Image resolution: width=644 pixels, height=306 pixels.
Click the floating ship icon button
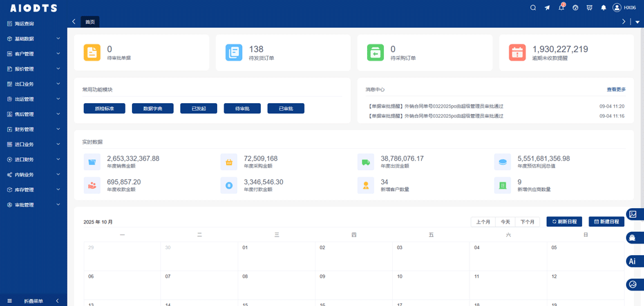[633, 238]
